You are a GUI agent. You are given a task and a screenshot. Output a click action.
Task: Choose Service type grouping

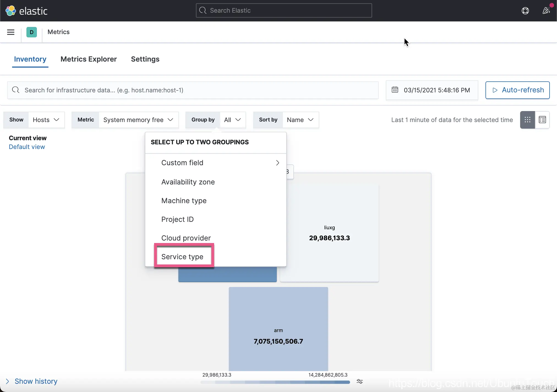(x=182, y=256)
